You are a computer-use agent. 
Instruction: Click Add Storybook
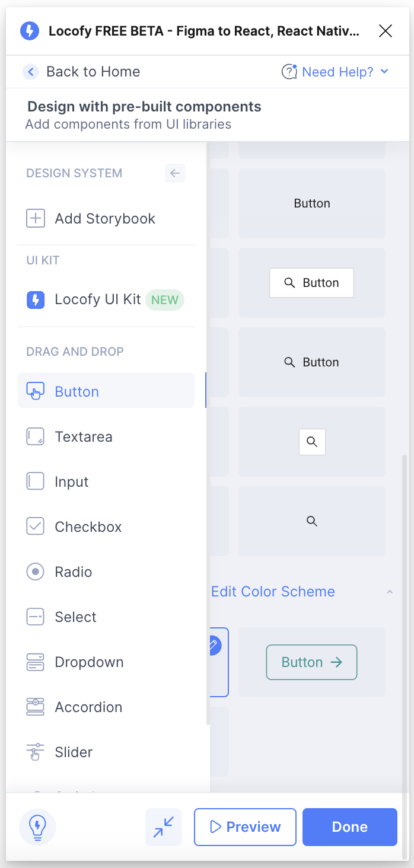[90, 218]
